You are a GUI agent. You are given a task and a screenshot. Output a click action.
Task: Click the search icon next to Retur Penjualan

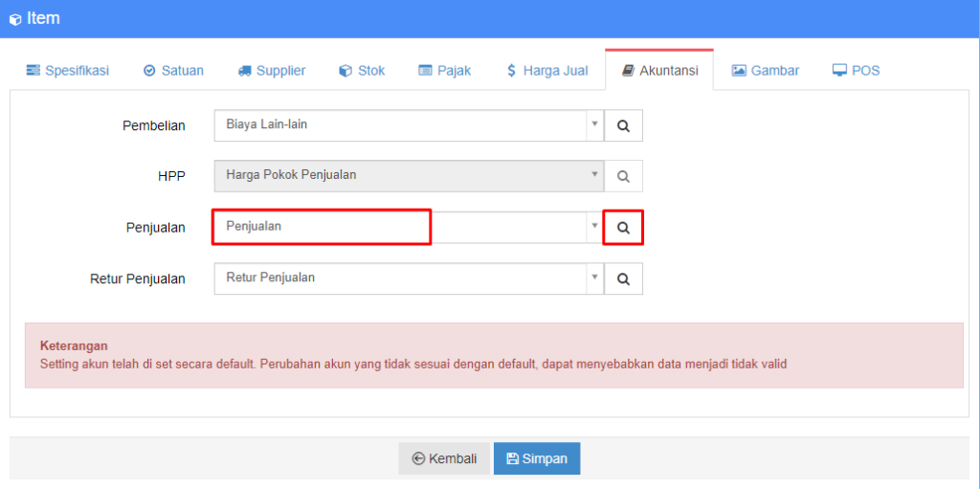[x=623, y=278]
